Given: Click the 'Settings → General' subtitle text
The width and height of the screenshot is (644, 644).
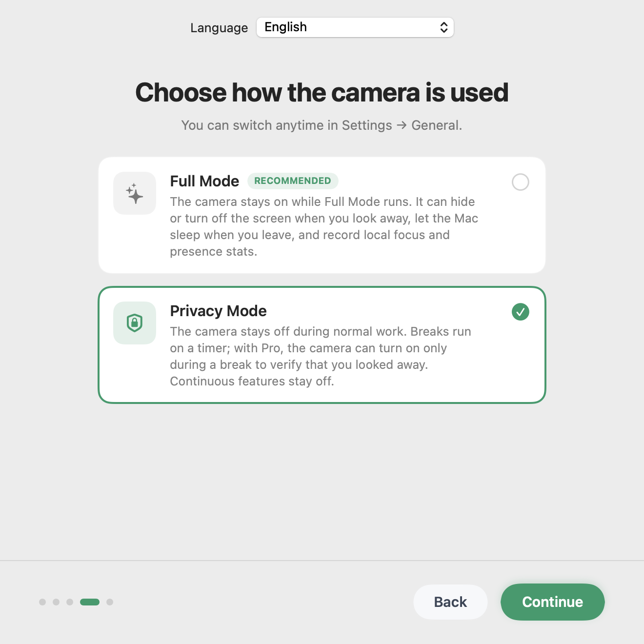Looking at the screenshot, I should tap(401, 125).
